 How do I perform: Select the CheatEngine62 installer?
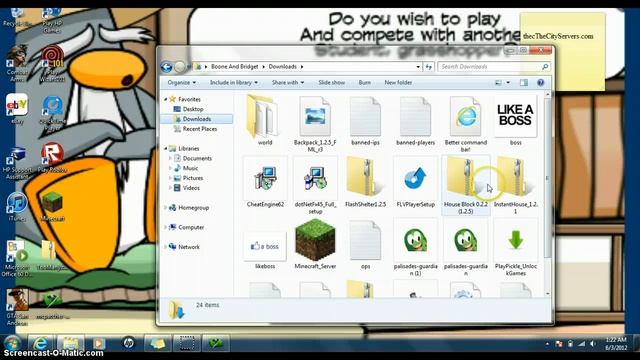[265, 182]
